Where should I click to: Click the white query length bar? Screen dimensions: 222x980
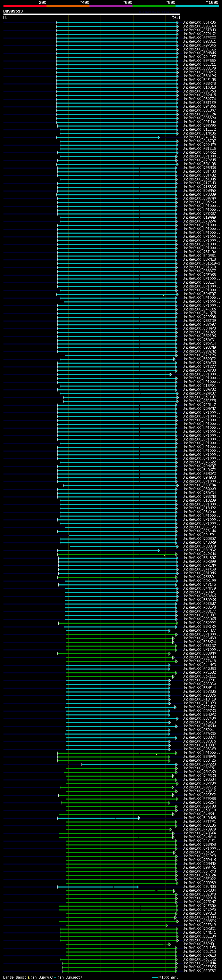(x=92, y=14)
